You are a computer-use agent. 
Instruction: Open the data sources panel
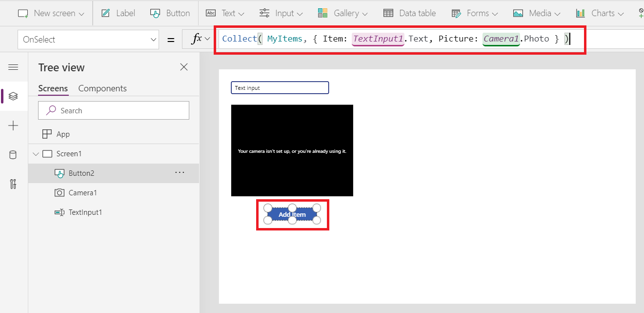coord(13,155)
